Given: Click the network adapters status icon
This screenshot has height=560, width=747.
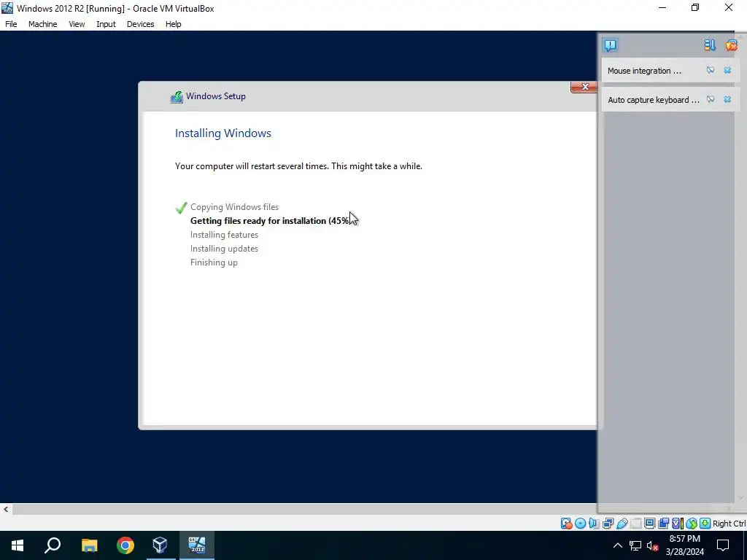Looking at the screenshot, I should tap(608, 524).
